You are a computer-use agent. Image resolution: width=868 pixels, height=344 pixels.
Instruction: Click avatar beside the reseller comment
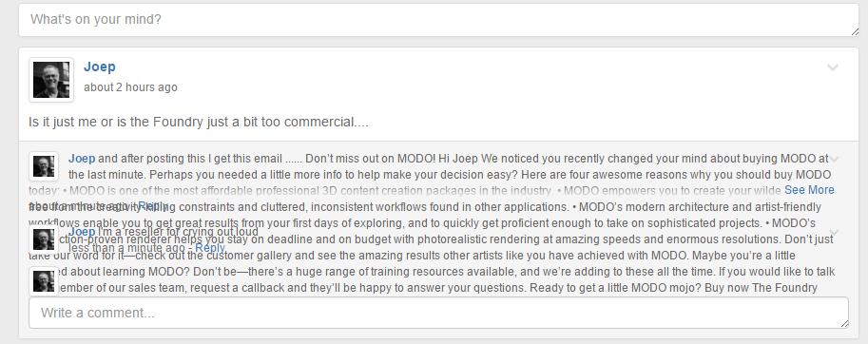44,239
